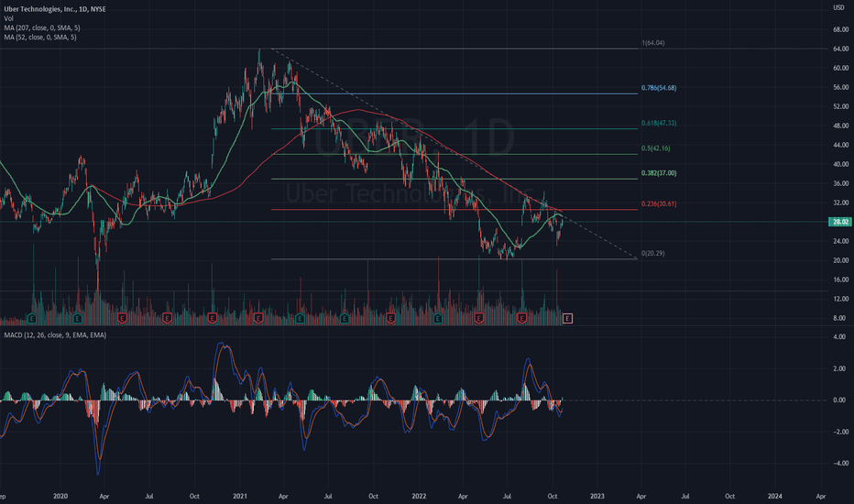
Task: Click the MACD axis 4.00 label
Action: (839, 337)
